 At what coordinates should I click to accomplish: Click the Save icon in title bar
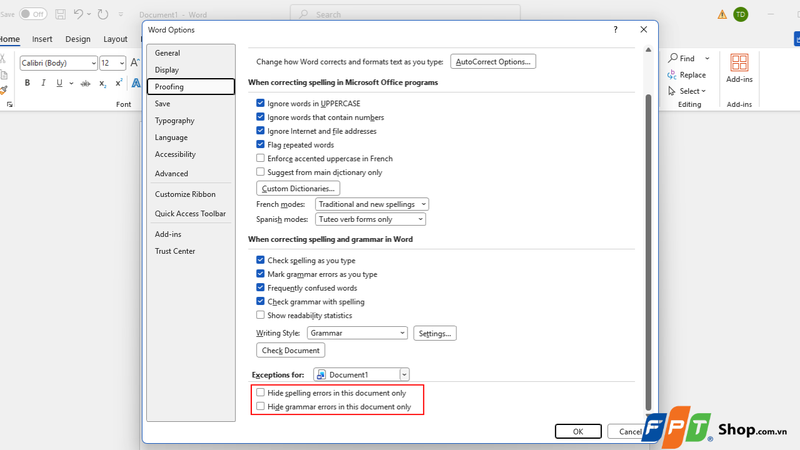(60, 14)
